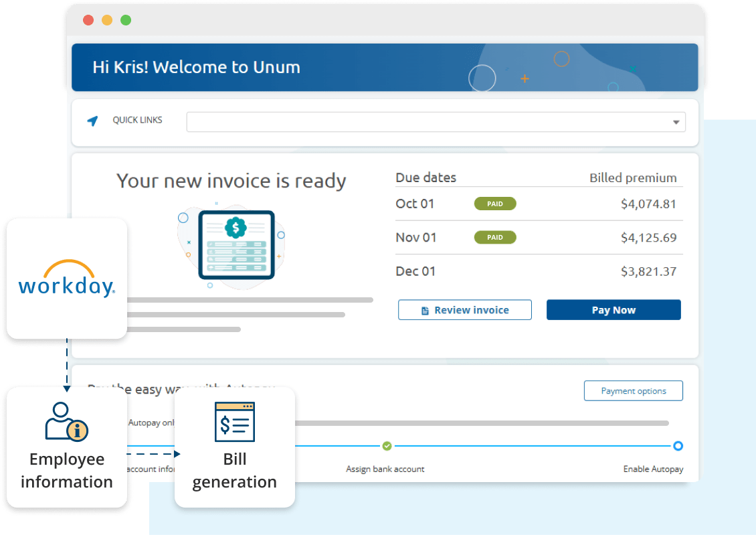Click the PAID badge for Oct 01
Screen dimensions: 756x535
click(495, 204)
